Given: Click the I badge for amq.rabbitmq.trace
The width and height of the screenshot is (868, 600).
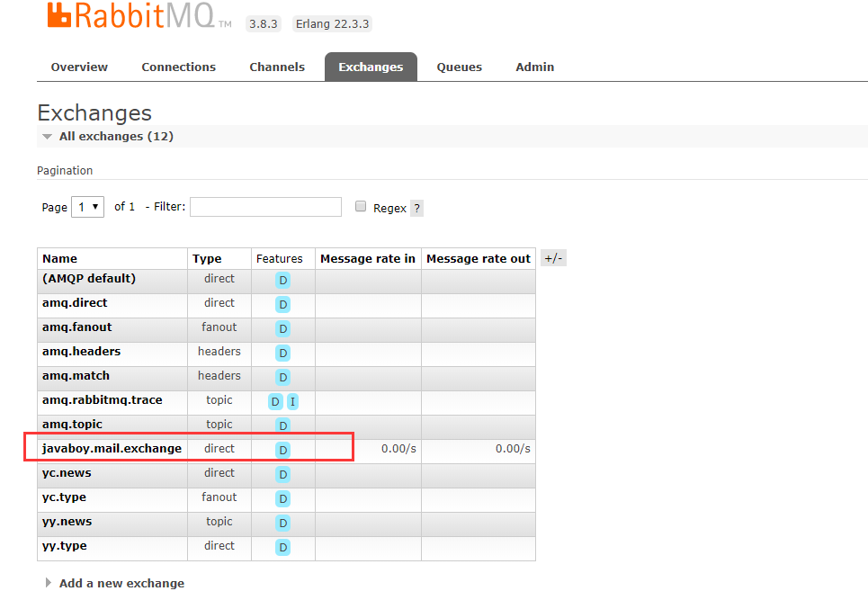Looking at the screenshot, I should (293, 402).
